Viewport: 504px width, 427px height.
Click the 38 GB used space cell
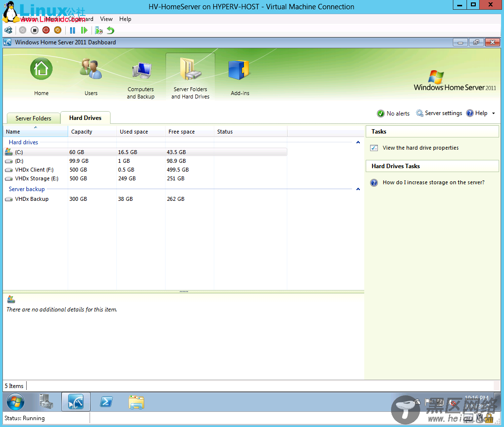[125, 199]
